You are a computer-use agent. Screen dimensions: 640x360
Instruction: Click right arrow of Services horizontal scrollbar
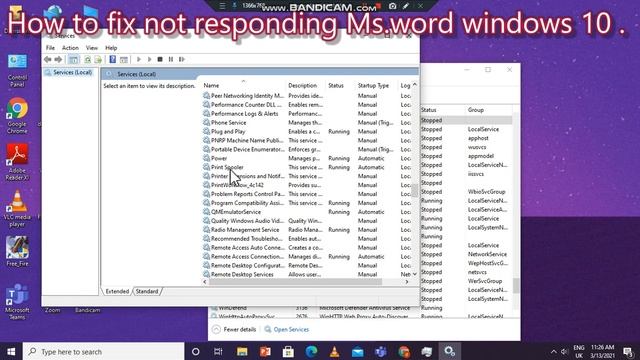tap(407, 282)
